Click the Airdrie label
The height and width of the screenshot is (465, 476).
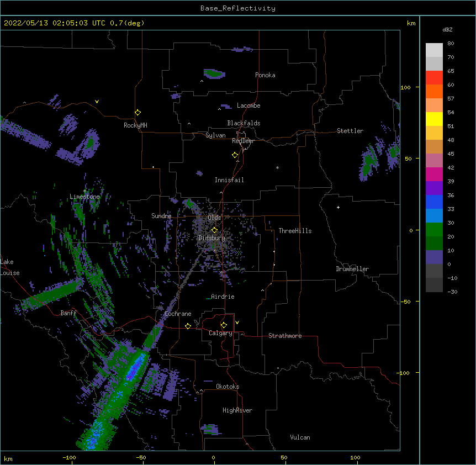click(x=223, y=297)
